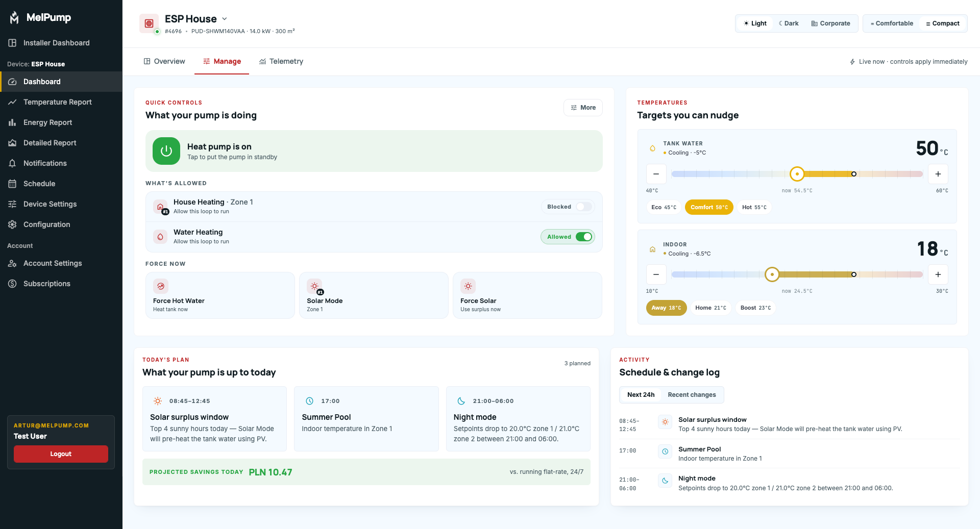Click the Tank Water current-temperature marker
Viewport: 980px width, 529px height.
coord(854,174)
